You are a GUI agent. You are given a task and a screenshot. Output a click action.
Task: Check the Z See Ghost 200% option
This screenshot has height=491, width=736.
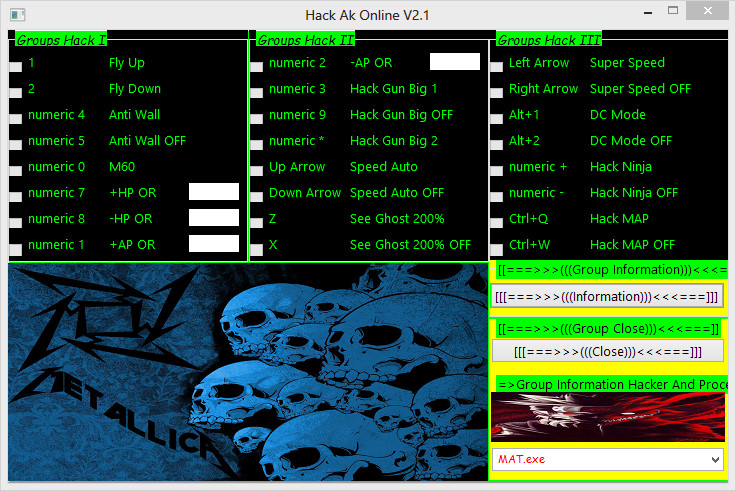(x=256, y=222)
